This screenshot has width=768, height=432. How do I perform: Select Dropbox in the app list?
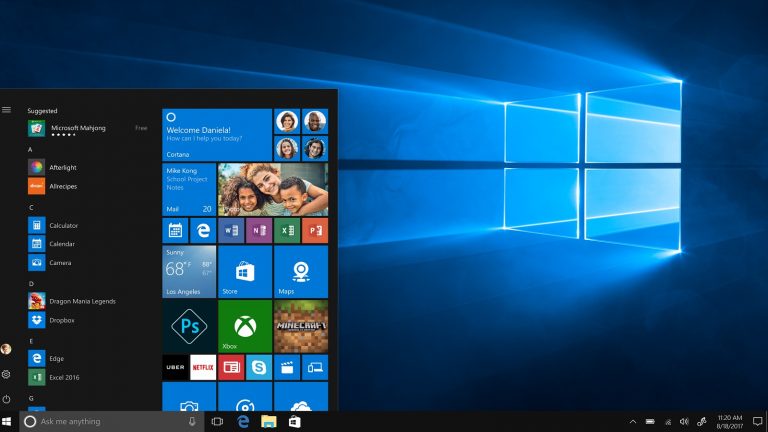point(62,320)
